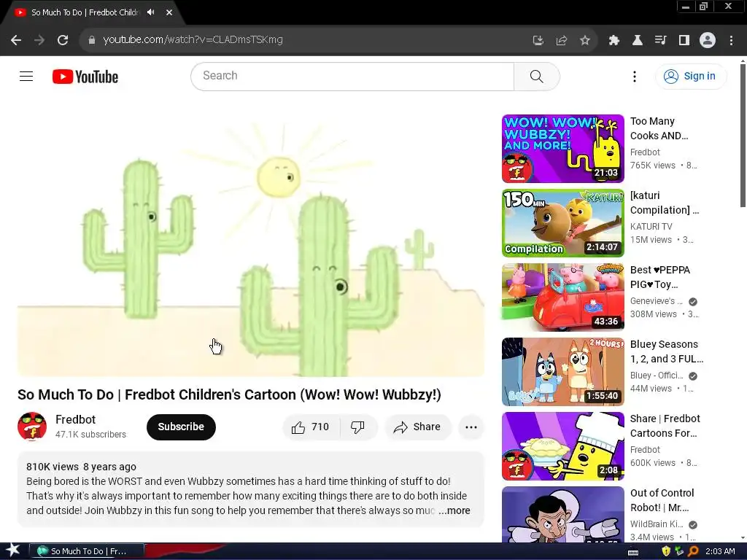Viewport: 747px width, 560px height.
Task: Bookmark this page with the star icon
Action: 584,41
